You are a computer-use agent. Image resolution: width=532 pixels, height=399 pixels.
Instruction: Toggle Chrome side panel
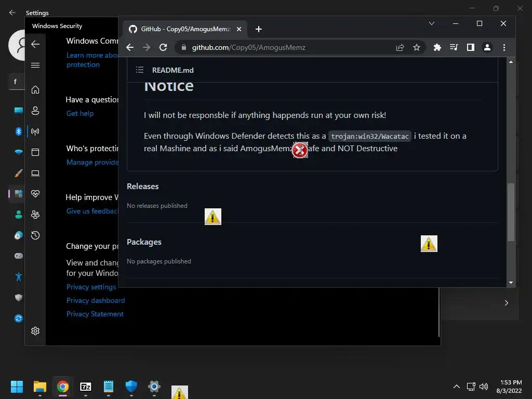pyautogui.click(x=471, y=47)
